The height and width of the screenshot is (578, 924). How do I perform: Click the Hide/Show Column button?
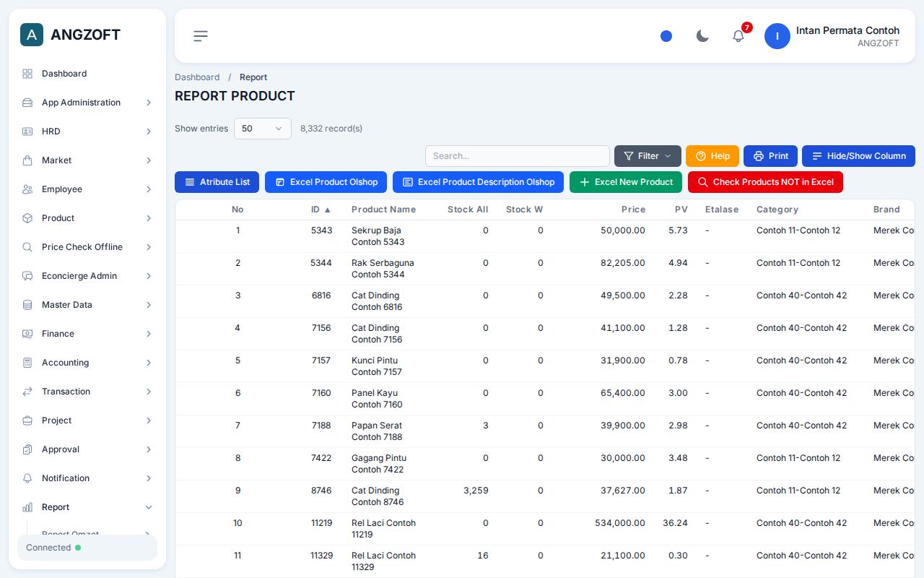[858, 156]
